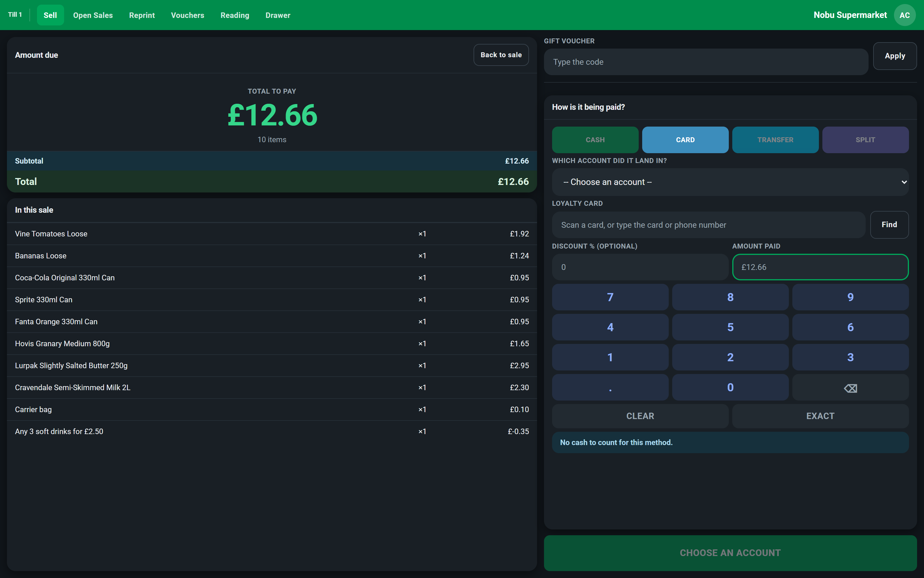Click the Total row
The width and height of the screenshot is (924, 578).
click(x=272, y=181)
